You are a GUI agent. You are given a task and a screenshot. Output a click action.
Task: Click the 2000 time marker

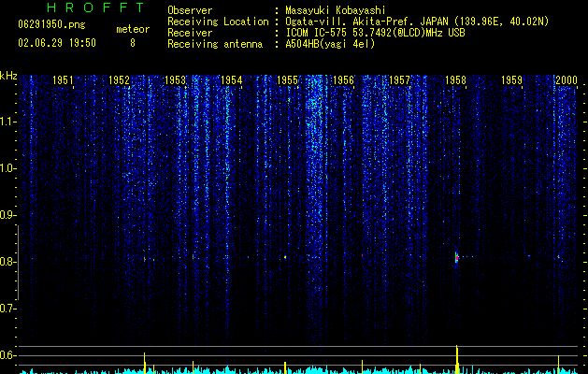click(566, 80)
